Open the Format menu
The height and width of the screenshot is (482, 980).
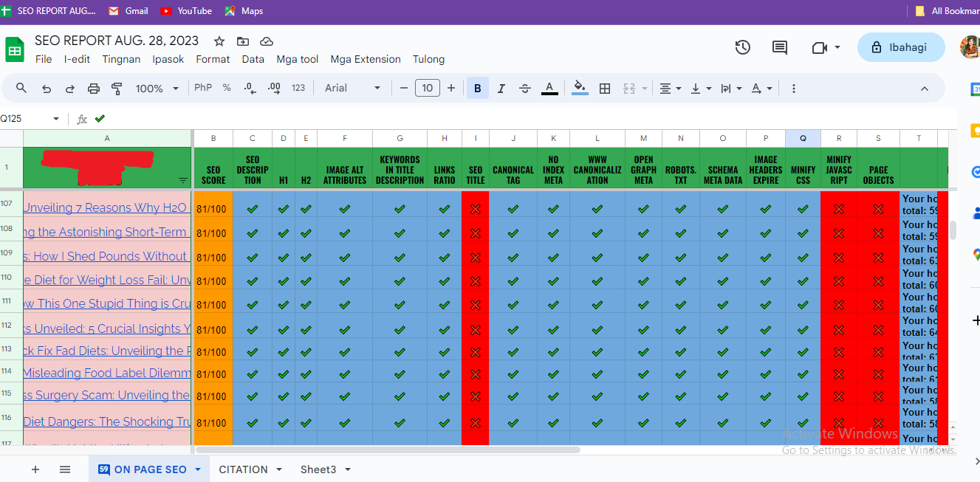pos(213,59)
